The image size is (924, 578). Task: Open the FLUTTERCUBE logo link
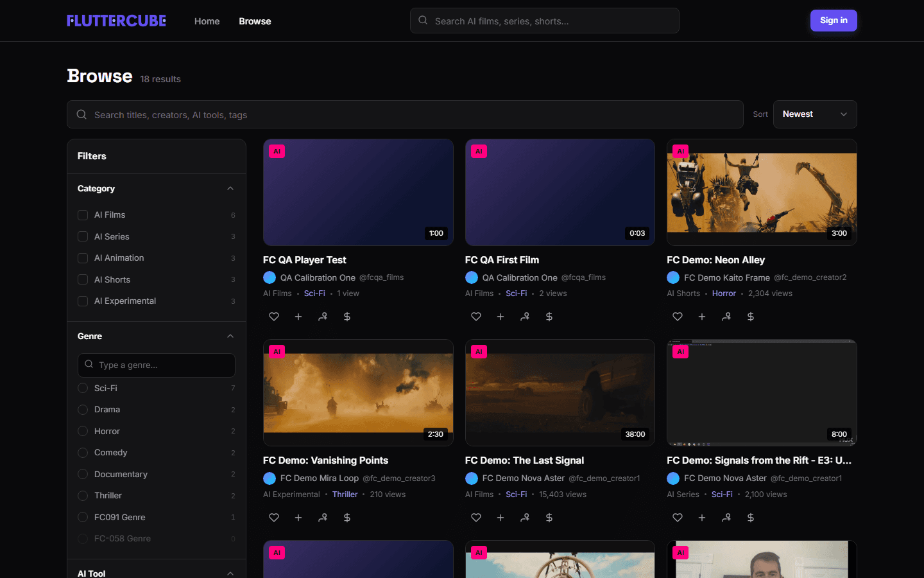click(x=116, y=21)
